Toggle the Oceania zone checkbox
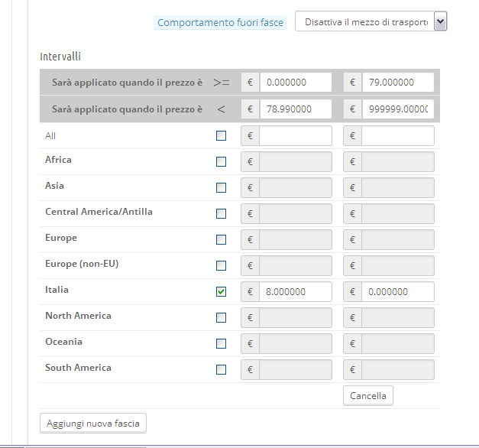This screenshot has width=479, height=448. click(222, 344)
